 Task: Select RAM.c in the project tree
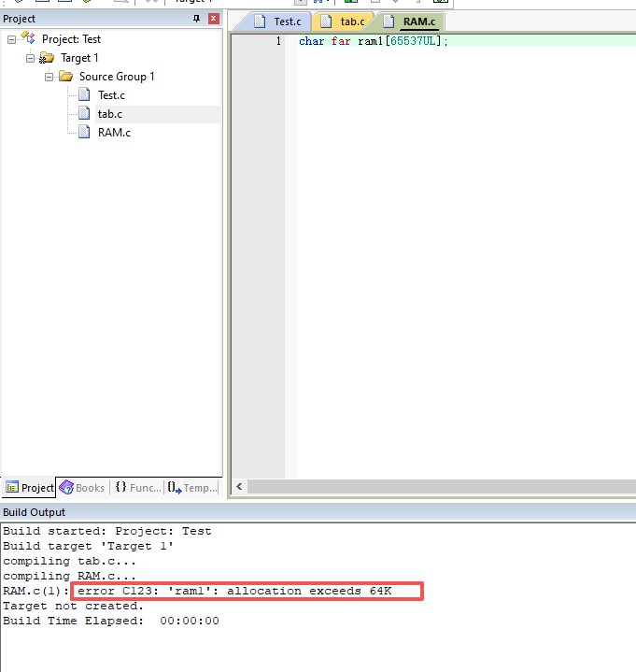point(113,133)
